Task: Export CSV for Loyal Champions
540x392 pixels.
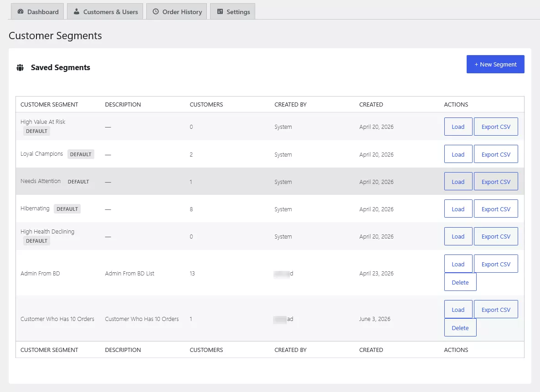Action: tap(496, 154)
